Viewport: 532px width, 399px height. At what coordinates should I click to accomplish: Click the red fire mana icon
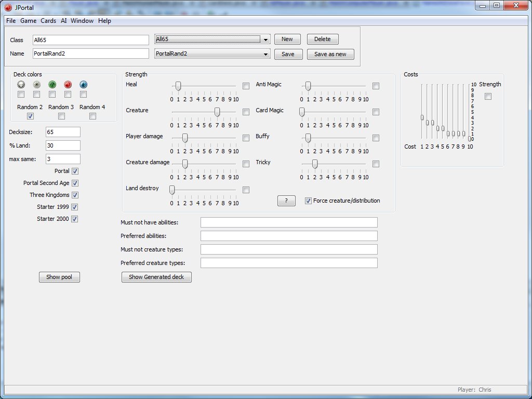(68, 84)
